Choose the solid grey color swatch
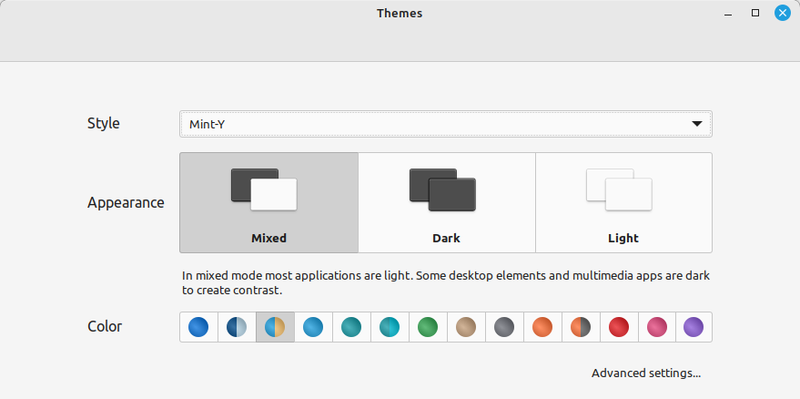Viewport: 800px width, 399px height. tap(505, 327)
